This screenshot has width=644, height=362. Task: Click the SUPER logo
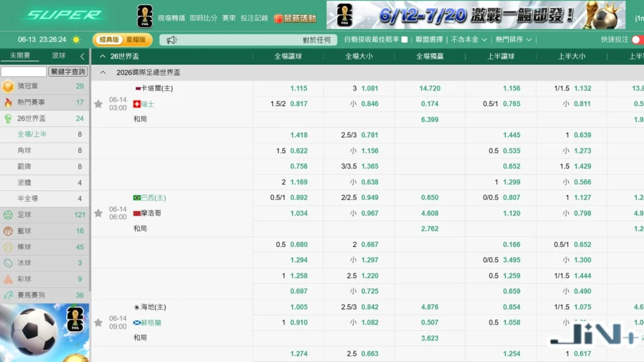click(64, 15)
